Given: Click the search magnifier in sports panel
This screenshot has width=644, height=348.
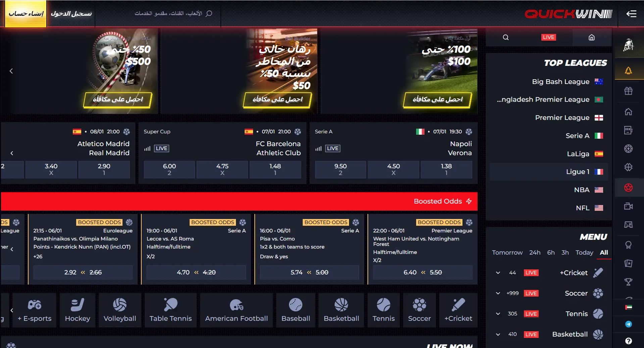Looking at the screenshot, I should pyautogui.click(x=506, y=37).
